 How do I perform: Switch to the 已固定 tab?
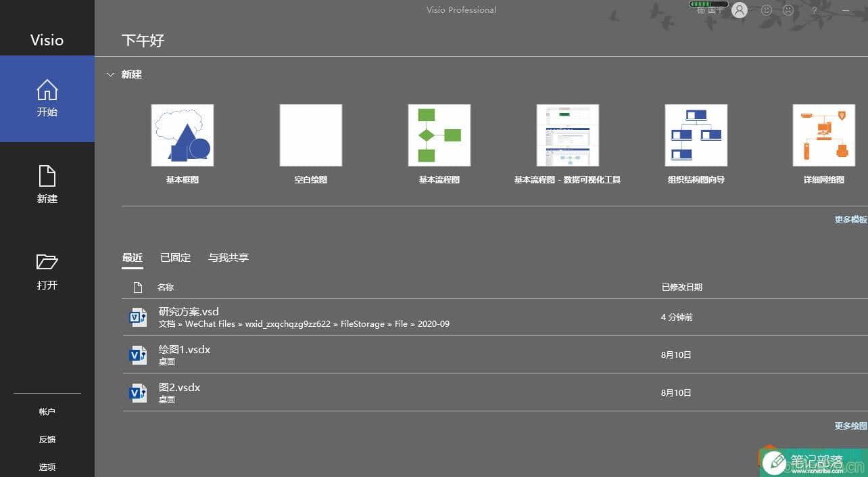tap(176, 258)
